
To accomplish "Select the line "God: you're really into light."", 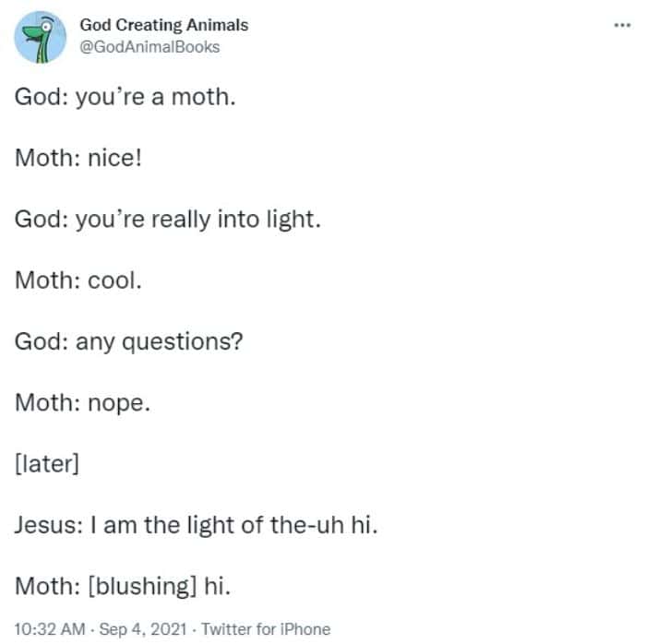I will pos(167,220).
